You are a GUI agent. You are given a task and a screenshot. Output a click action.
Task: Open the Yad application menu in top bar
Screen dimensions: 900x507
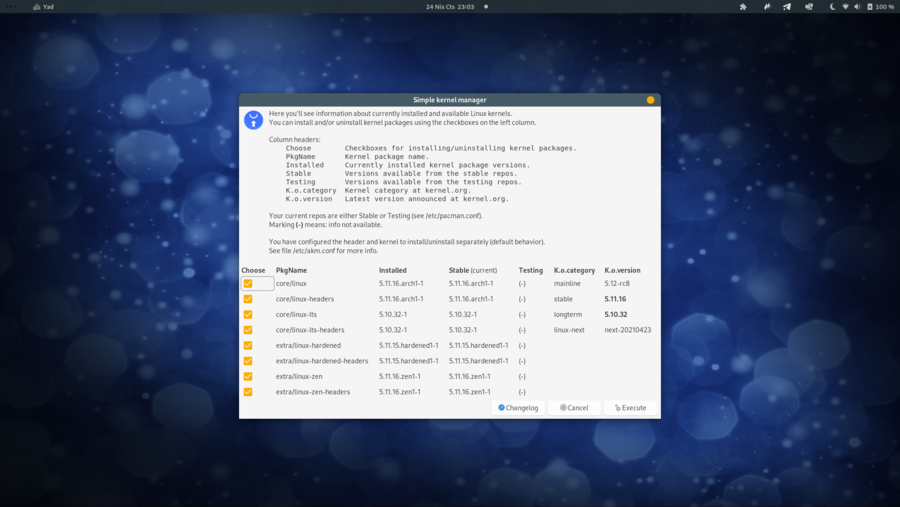(43, 7)
